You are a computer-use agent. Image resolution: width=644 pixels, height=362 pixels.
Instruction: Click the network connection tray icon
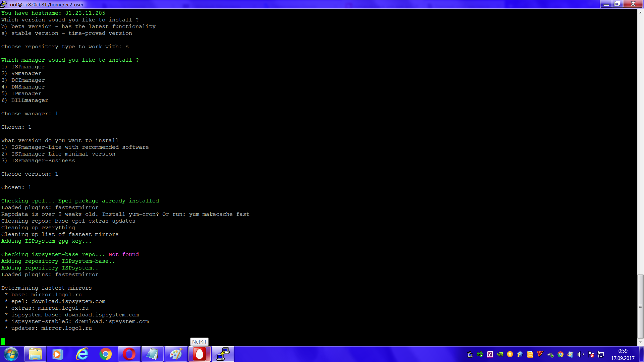point(601,354)
